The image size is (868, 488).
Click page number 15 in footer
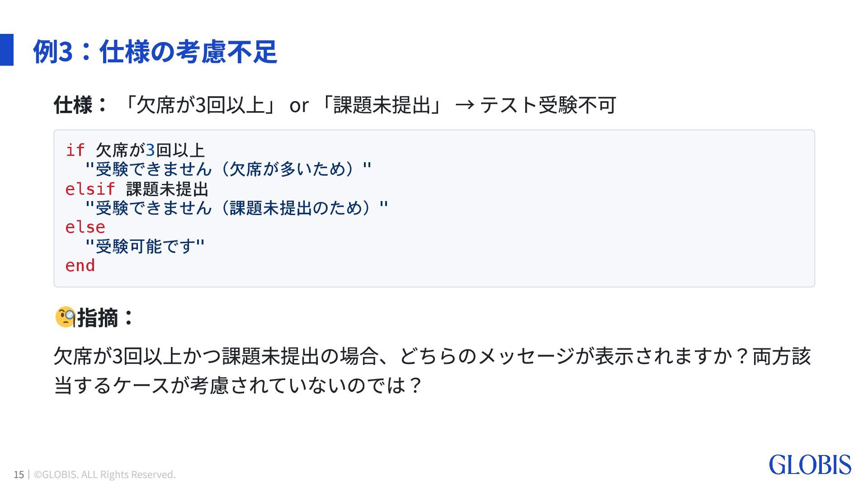pyautogui.click(x=19, y=474)
